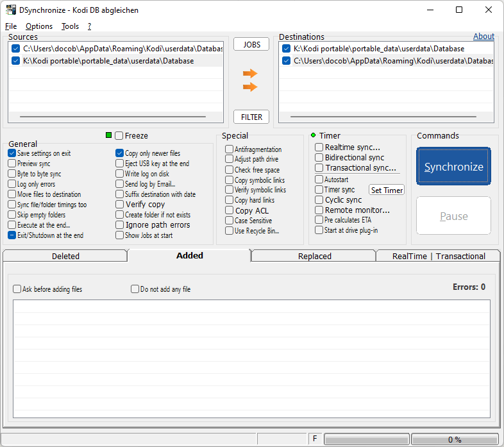This screenshot has width=504, height=447.
Task: Check Pre calculates ETA
Action: click(319, 219)
